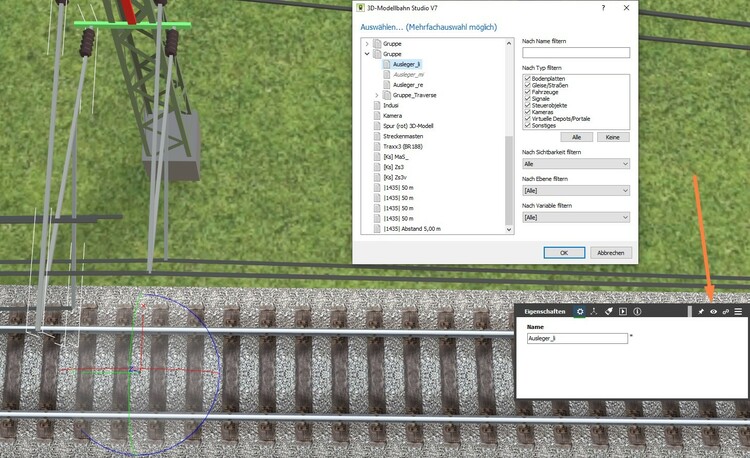Screen dimensions: 750x458
Task: Uncheck the Kameras type filter
Action: [528, 112]
